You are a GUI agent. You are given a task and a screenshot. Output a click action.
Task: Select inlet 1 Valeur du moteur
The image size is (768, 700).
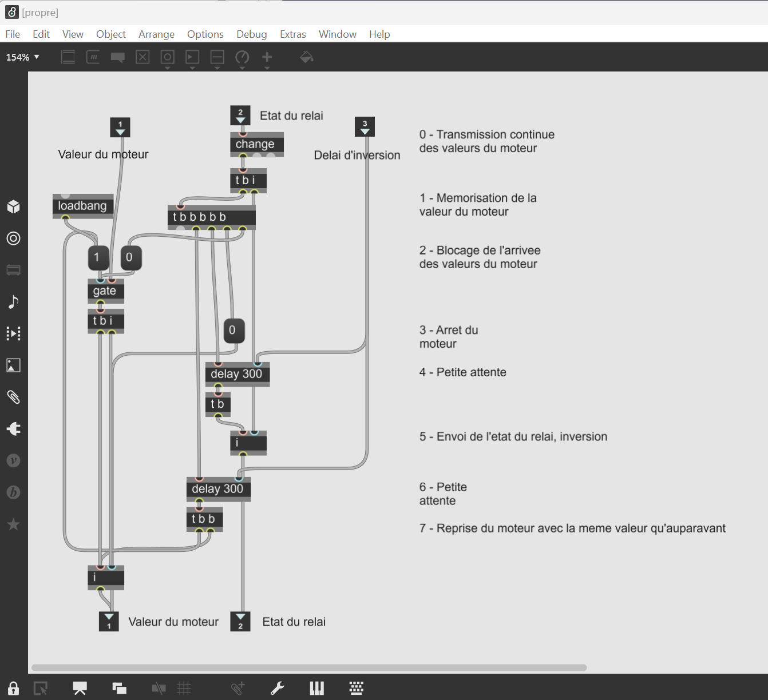pos(120,127)
